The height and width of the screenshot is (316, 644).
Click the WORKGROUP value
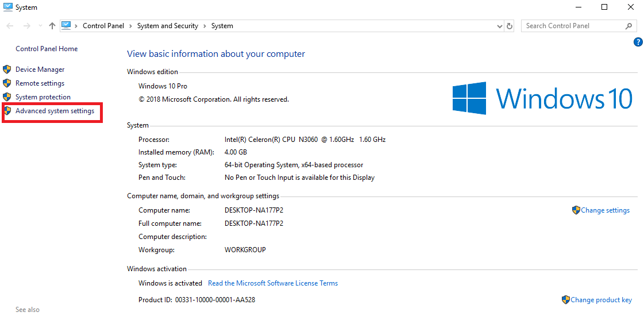click(x=245, y=249)
